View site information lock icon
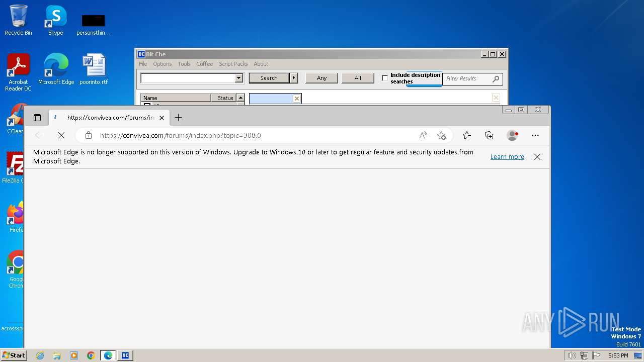The image size is (644, 362). (x=89, y=135)
